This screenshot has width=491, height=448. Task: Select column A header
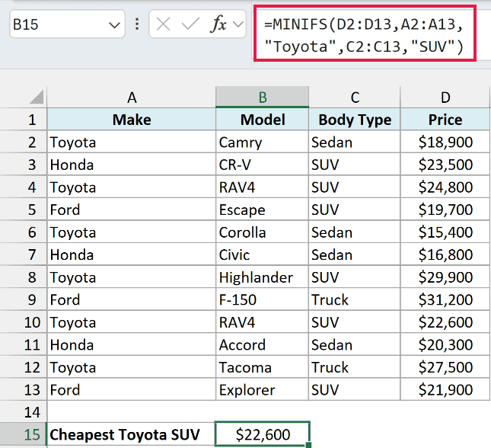coord(132,98)
